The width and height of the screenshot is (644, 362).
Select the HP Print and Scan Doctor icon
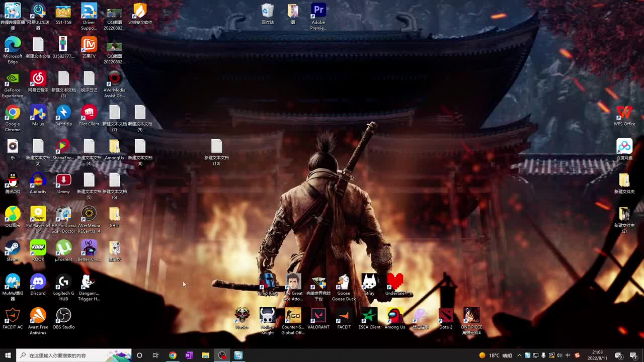click(63, 219)
